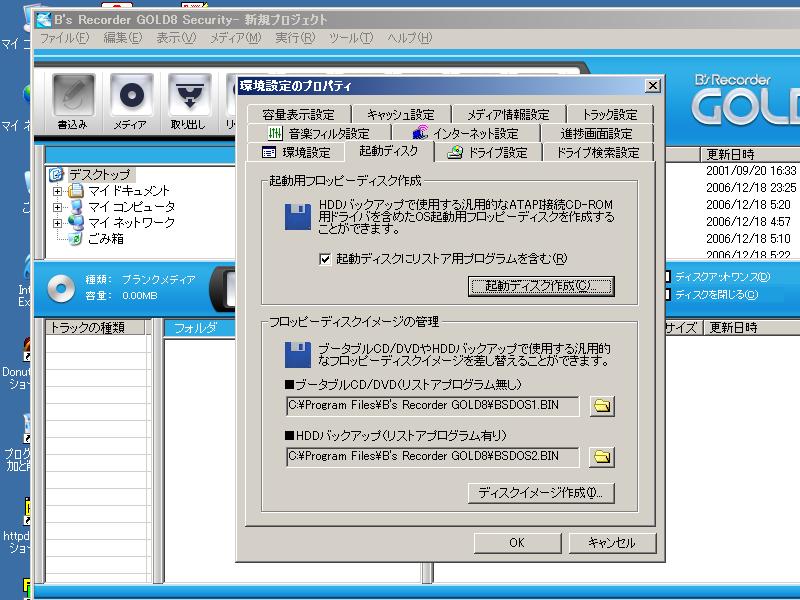Viewport: 800px width, 600px height.
Task: Click the マイ コンピュータ icon in tree
Action: point(76,207)
